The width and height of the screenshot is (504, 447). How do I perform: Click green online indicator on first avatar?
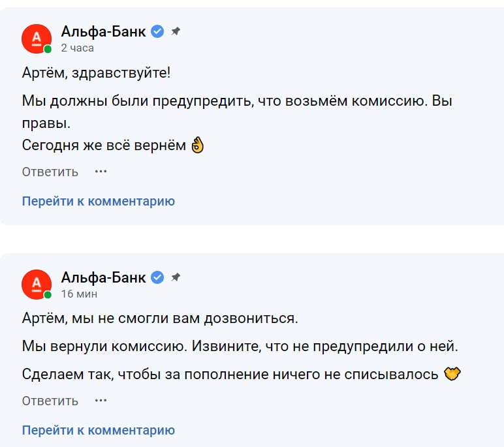coord(48,49)
